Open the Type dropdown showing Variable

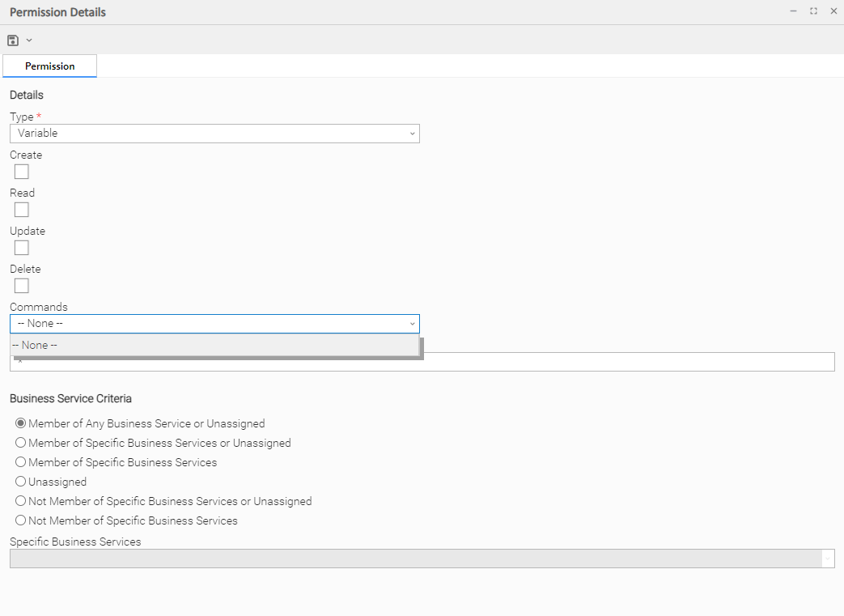[x=214, y=134]
